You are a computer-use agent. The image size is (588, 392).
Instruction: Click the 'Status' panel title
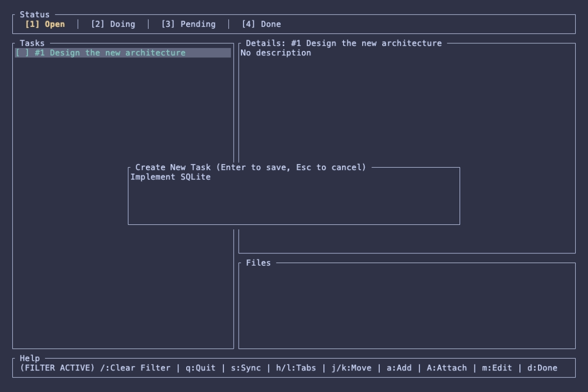[x=35, y=15]
